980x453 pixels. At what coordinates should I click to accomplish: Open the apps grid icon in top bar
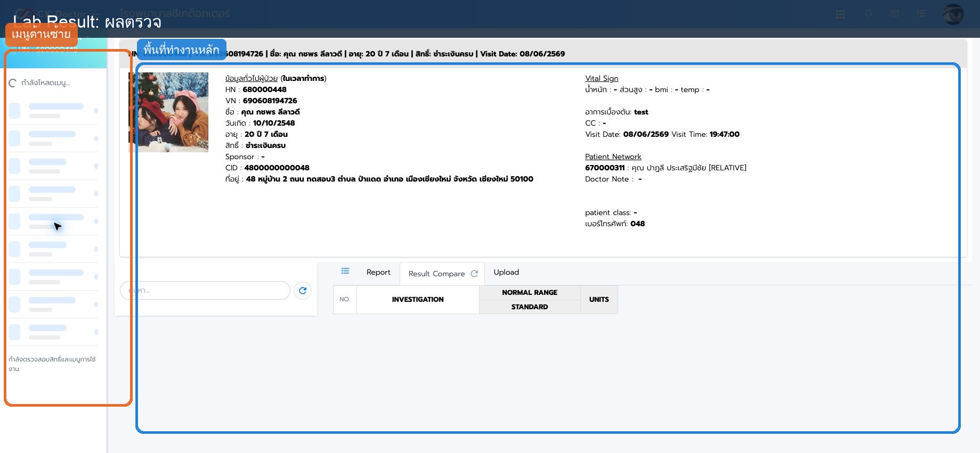(x=840, y=14)
